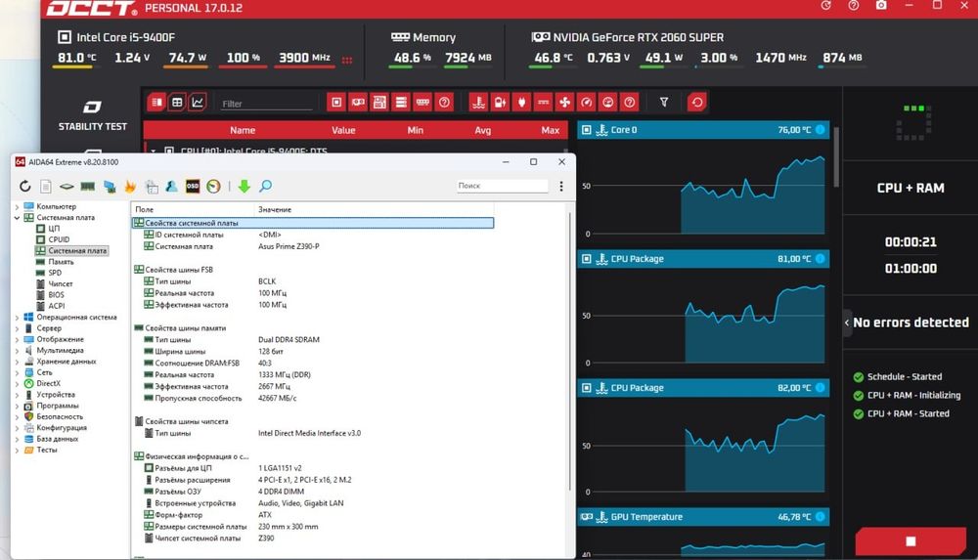Expand DirectX tree node

tap(17, 383)
